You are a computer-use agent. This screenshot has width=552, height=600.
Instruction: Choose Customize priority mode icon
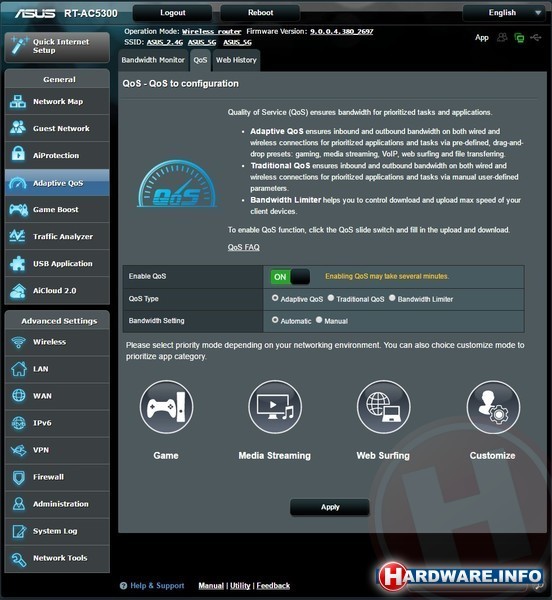(x=493, y=407)
